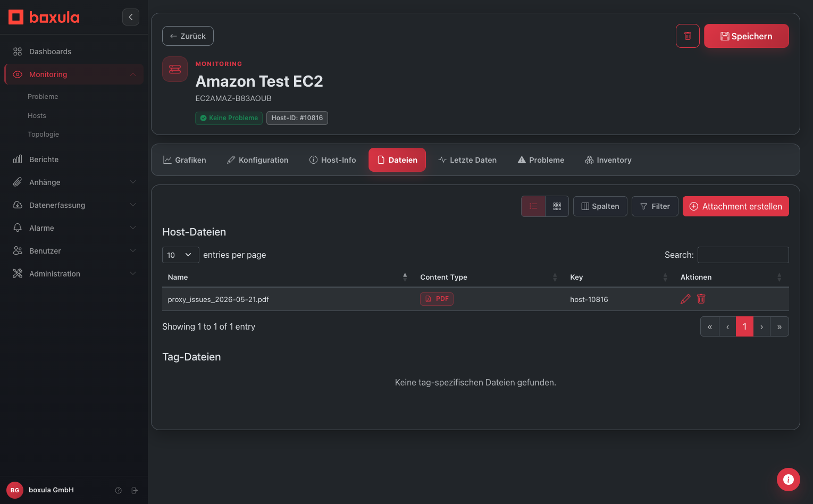Expand the Benutzer sidebar section
813x504 pixels.
tap(74, 251)
